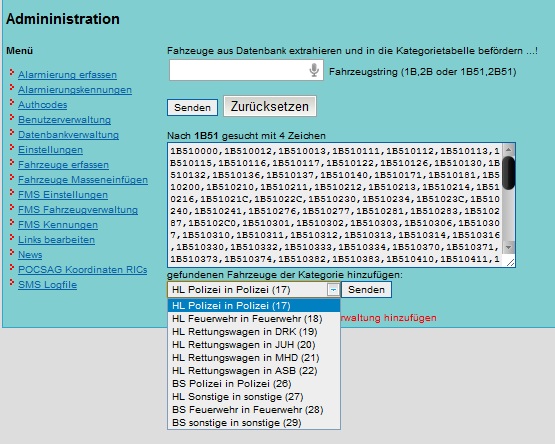Go to Authcodes
The height and width of the screenshot is (444, 555).
[42, 105]
